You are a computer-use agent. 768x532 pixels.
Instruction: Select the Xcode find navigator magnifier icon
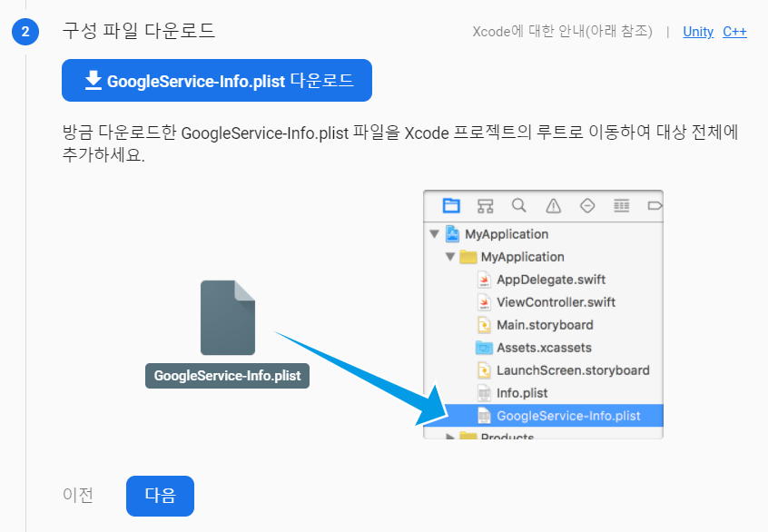519,205
